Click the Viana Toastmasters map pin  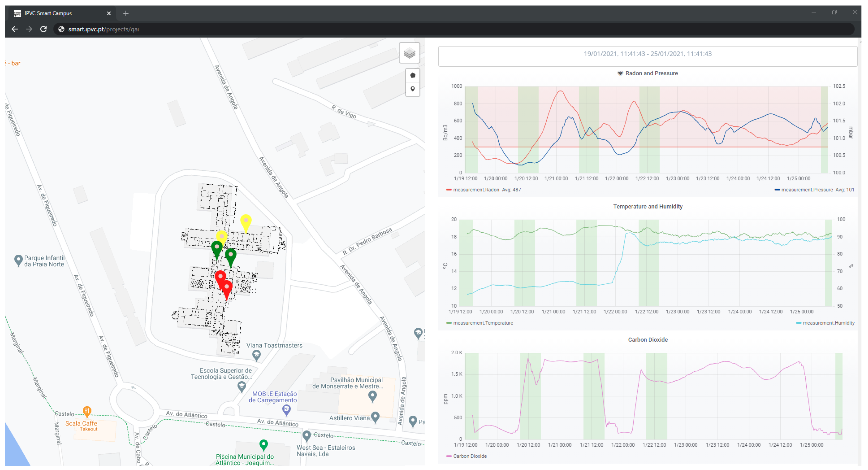pyautogui.click(x=256, y=354)
